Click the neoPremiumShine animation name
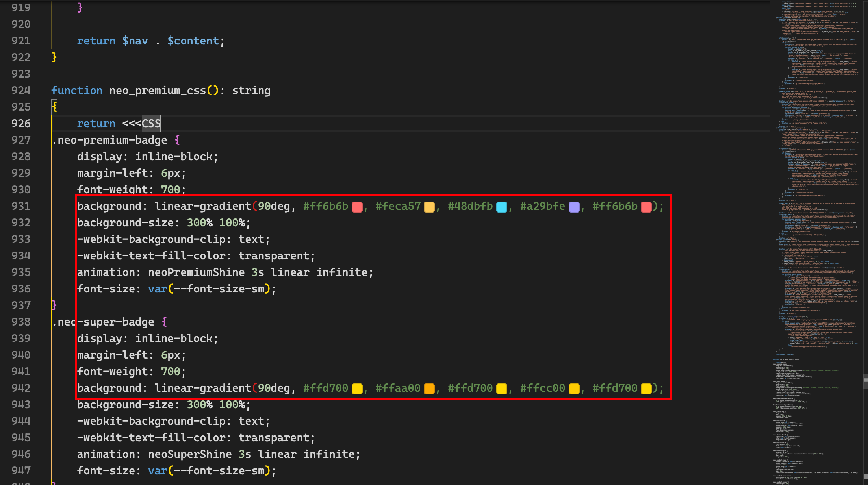The width and height of the screenshot is (868, 485). [197, 272]
